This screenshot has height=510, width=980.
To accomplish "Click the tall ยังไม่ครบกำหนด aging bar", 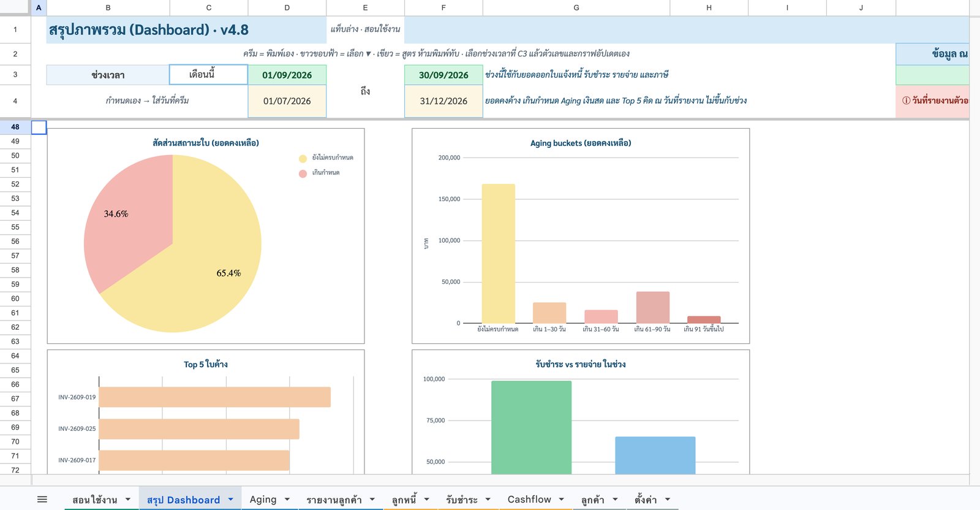I will 498,253.
